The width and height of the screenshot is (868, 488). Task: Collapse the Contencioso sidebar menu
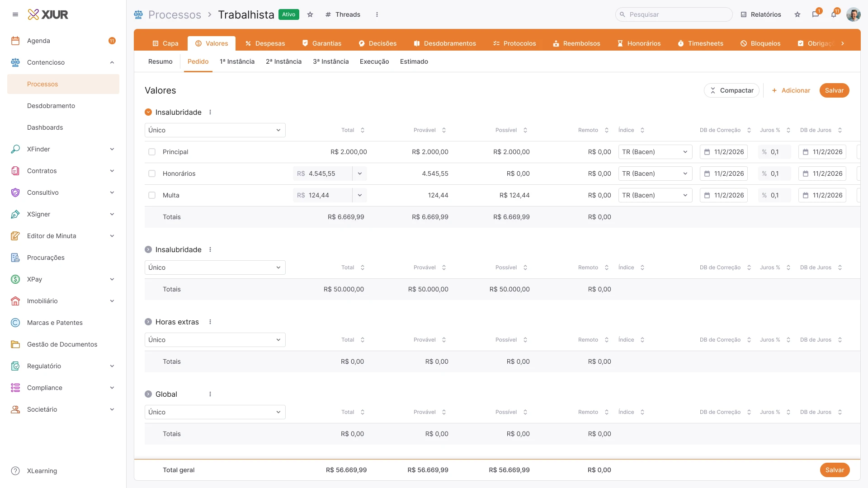[x=112, y=62]
